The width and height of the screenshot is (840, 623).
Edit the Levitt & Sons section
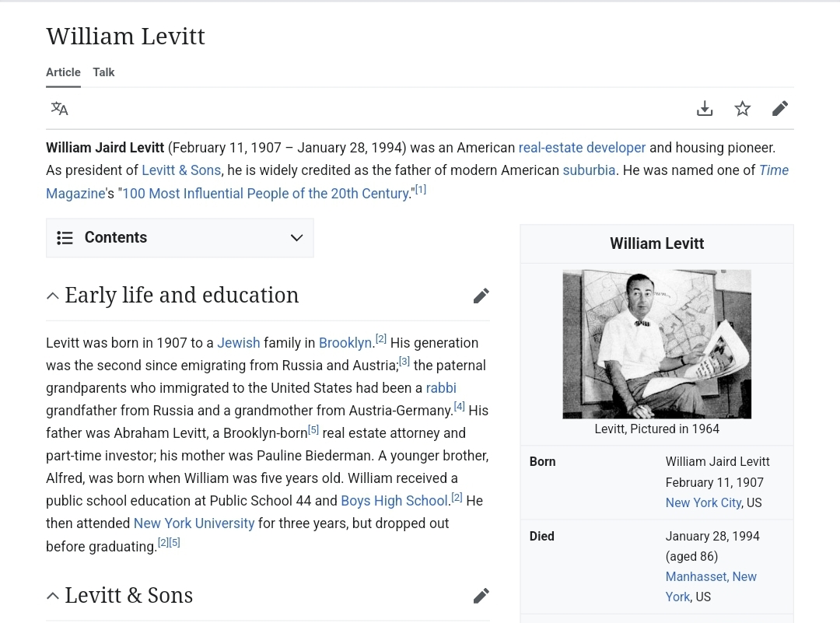481,596
